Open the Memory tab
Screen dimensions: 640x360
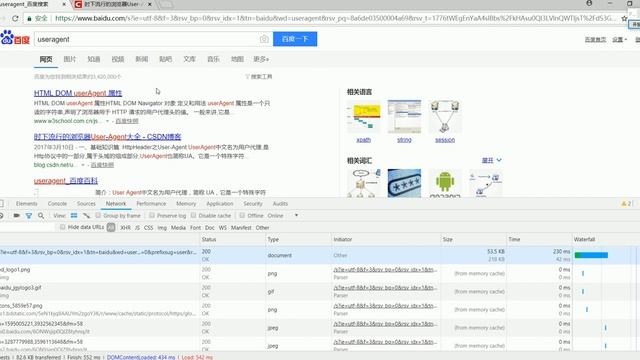coord(186,204)
